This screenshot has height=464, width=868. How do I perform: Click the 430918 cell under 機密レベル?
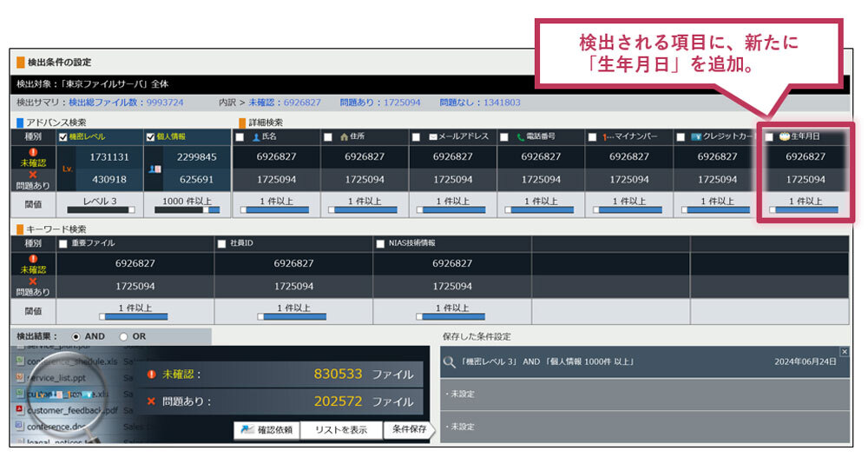click(109, 180)
